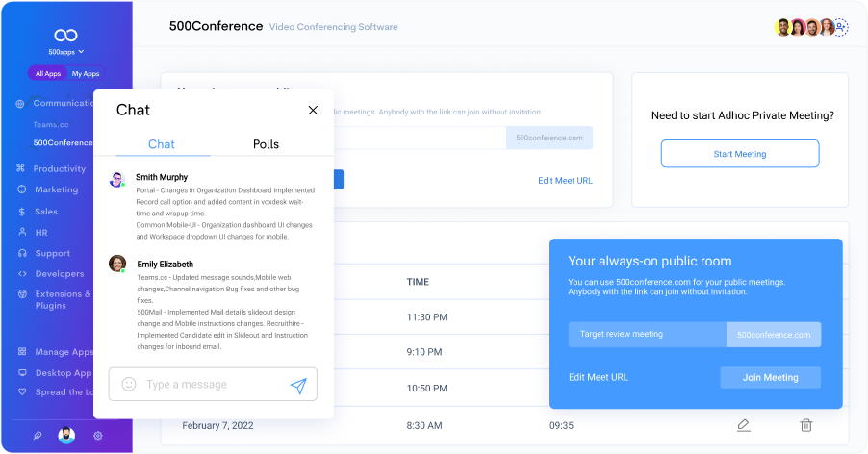Click the 500apps infinity logo
The image size is (868, 454).
[65, 35]
